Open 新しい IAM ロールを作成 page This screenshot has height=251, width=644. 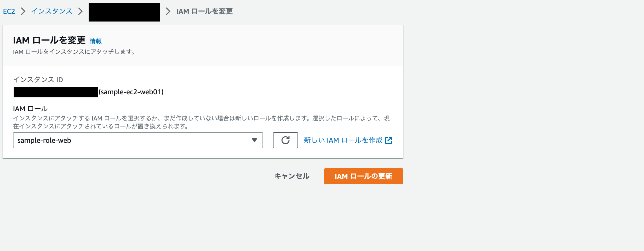[342, 140]
